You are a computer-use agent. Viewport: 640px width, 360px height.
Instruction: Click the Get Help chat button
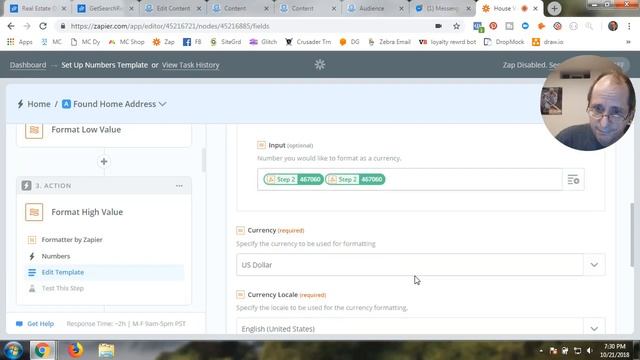click(x=35, y=324)
